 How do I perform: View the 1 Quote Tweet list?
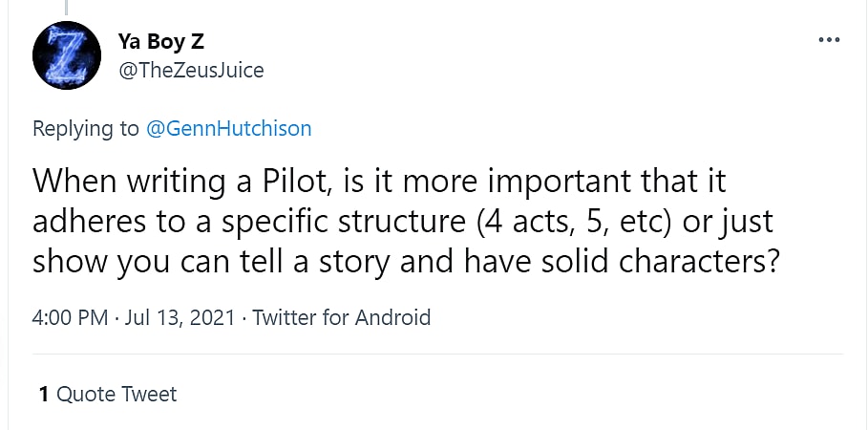[x=108, y=394]
